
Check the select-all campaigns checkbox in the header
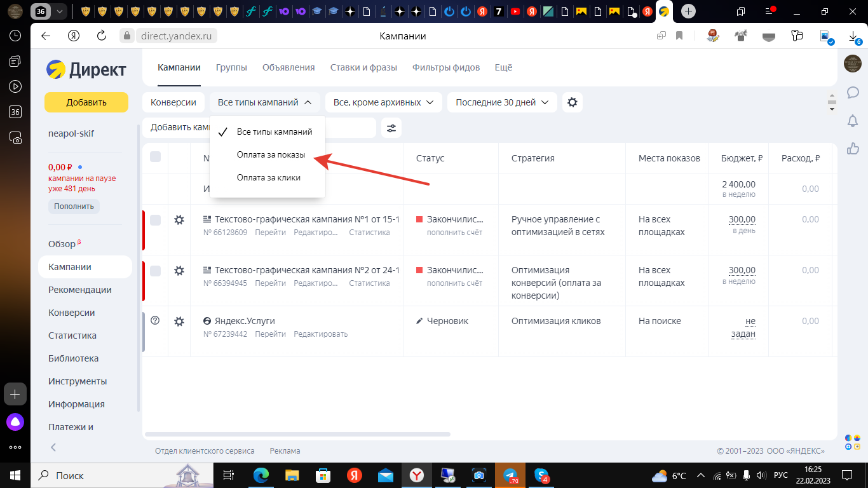154,158
